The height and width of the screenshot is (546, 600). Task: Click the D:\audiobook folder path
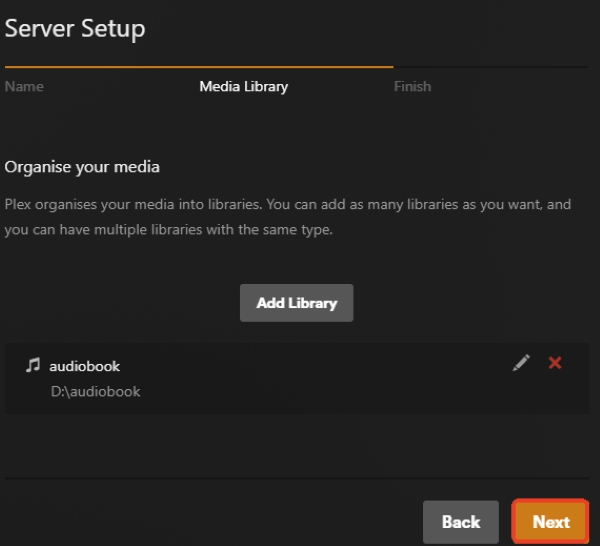(96, 391)
